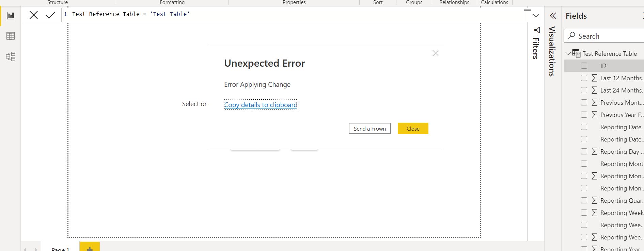This screenshot has height=251, width=644.
Task: Click the Fields Search input box
Action: [x=604, y=36]
